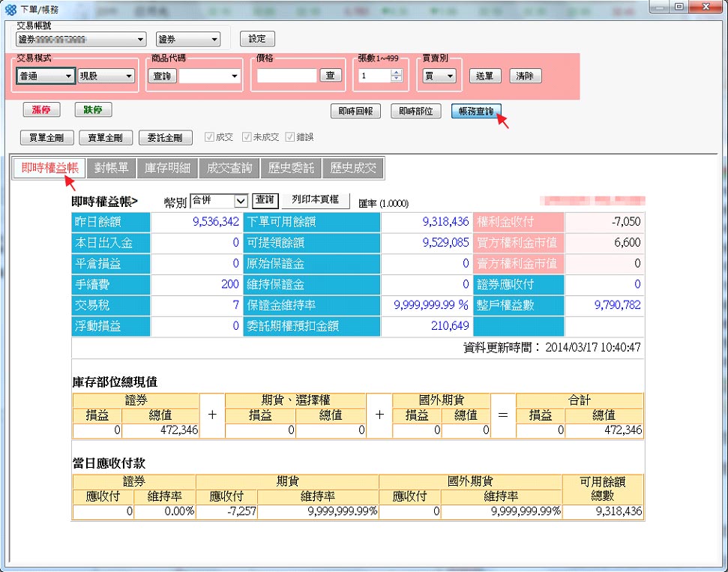728x572 pixels.
Task: Click the 查詢 button next to 幣別
Action: pyautogui.click(x=265, y=201)
